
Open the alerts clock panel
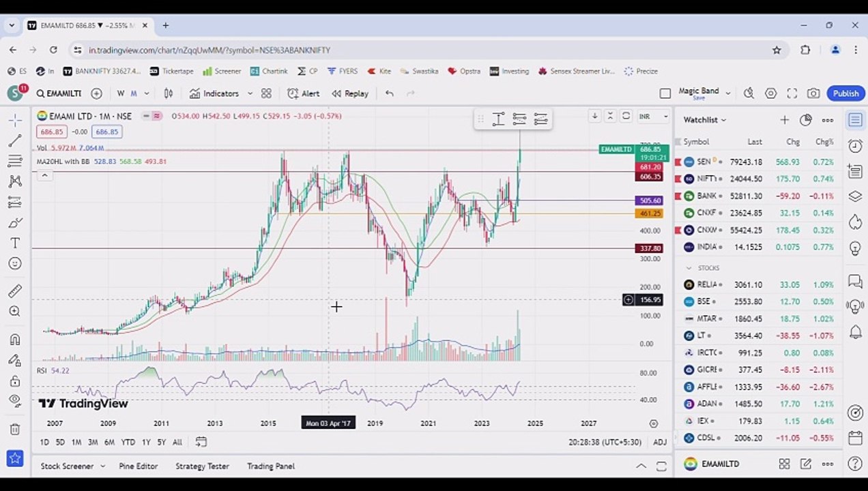[x=855, y=145]
